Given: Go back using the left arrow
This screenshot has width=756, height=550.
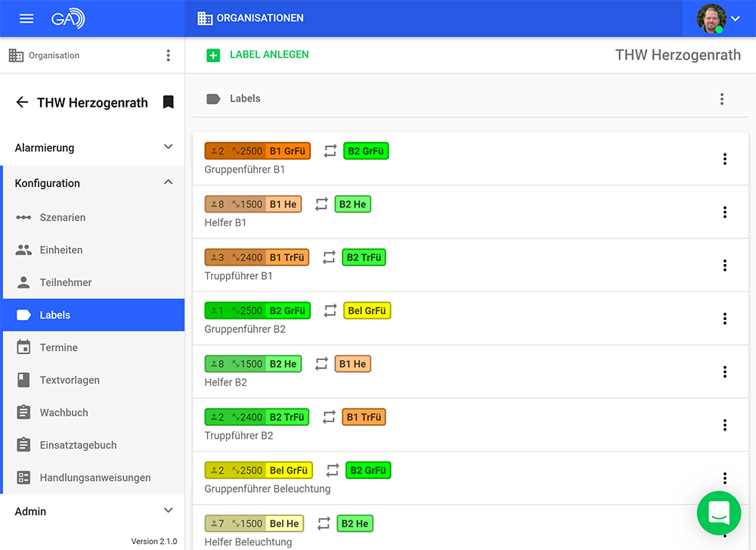Looking at the screenshot, I should tap(22, 102).
